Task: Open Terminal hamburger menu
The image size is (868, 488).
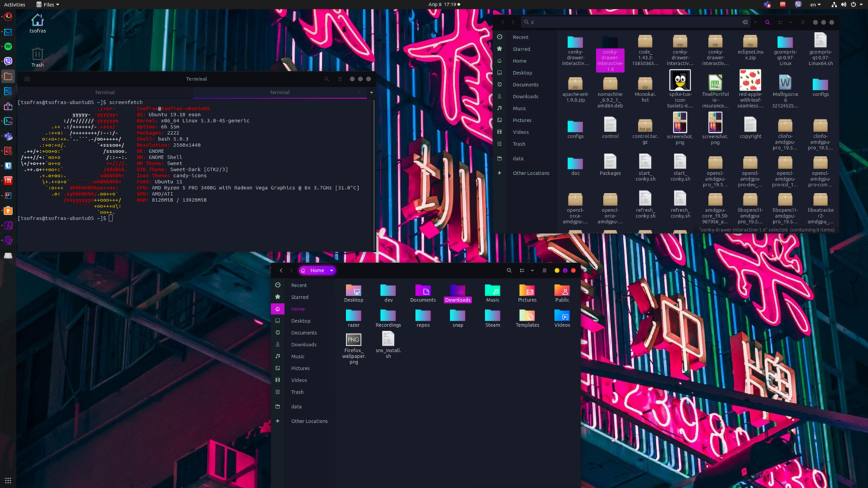Action: point(338,79)
